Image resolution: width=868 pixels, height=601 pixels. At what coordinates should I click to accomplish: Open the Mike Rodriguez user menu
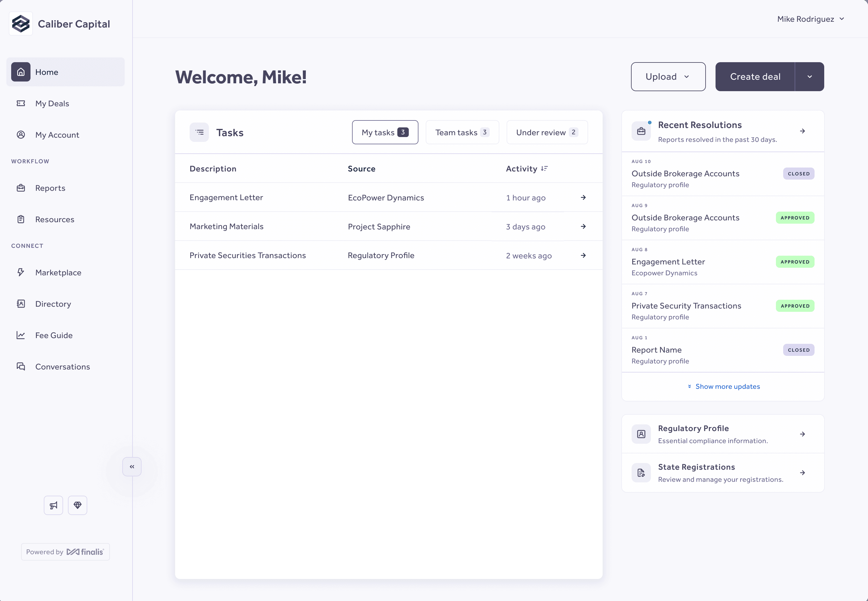coord(810,19)
